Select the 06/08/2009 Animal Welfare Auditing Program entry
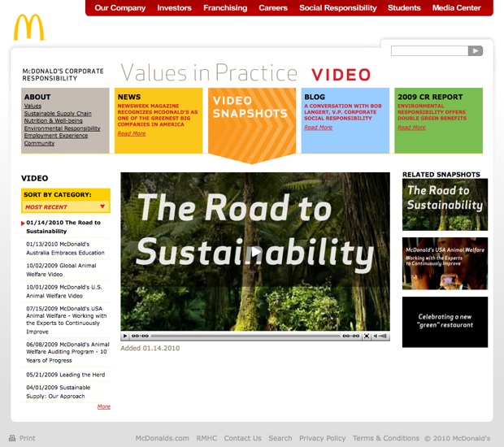Viewport: 504px width, 447px height. tap(67, 352)
